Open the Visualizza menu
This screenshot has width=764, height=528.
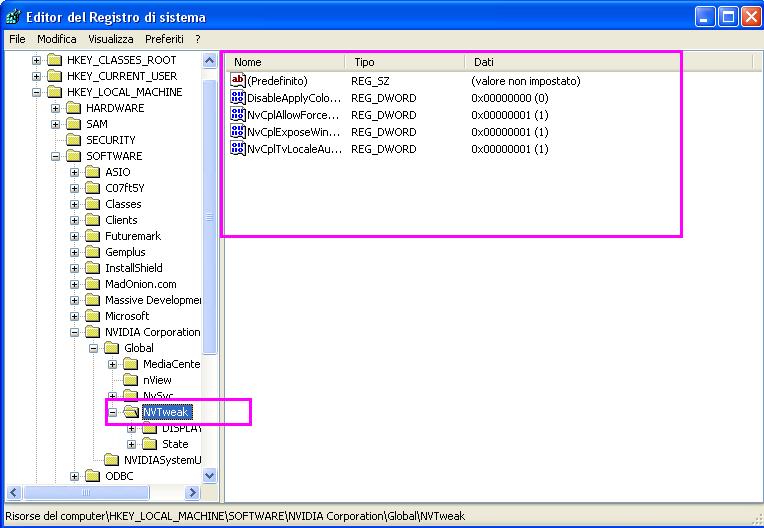coord(111,39)
